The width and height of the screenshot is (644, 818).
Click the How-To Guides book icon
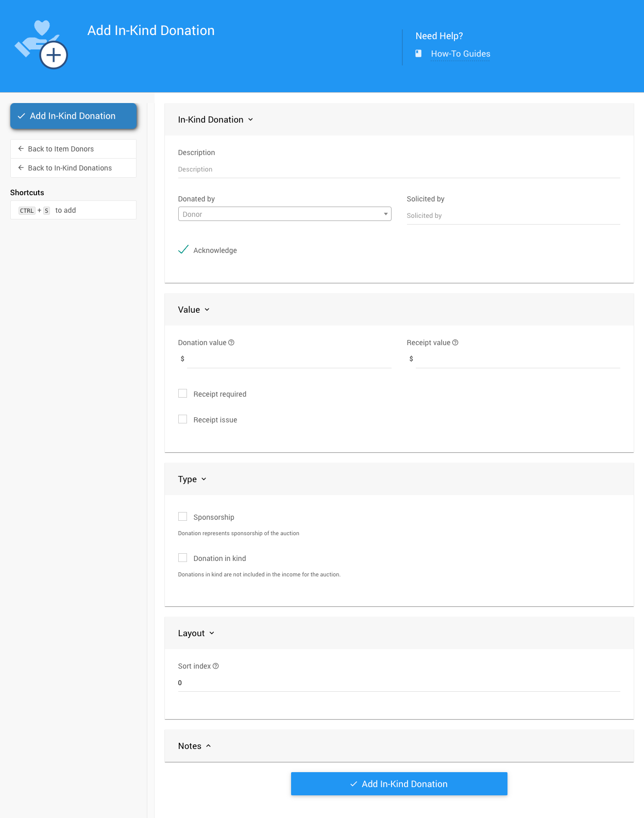coord(418,54)
